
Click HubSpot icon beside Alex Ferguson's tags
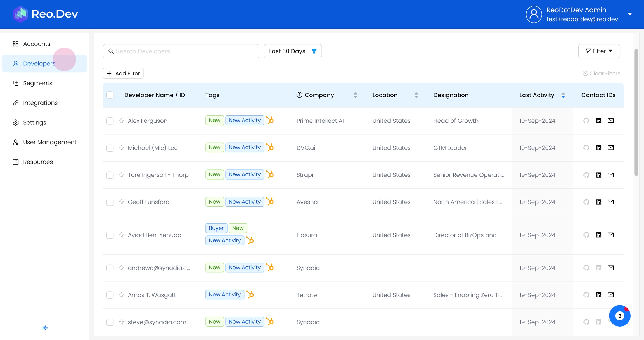[x=270, y=120]
